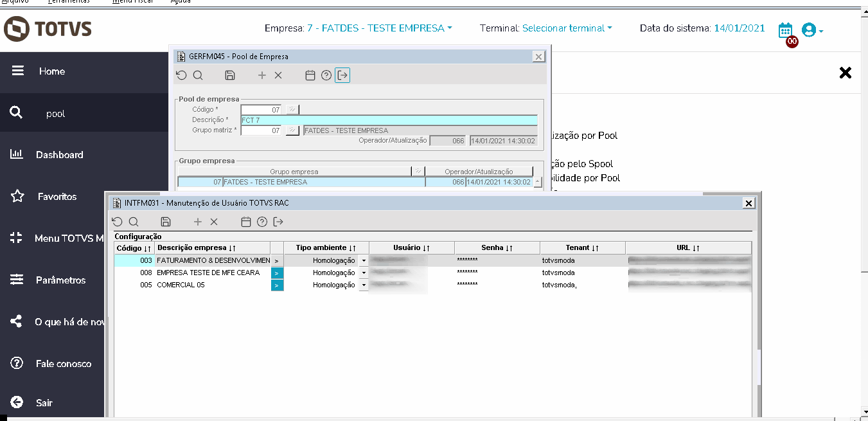Click the Descrição field containing FCT 7

click(389, 120)
